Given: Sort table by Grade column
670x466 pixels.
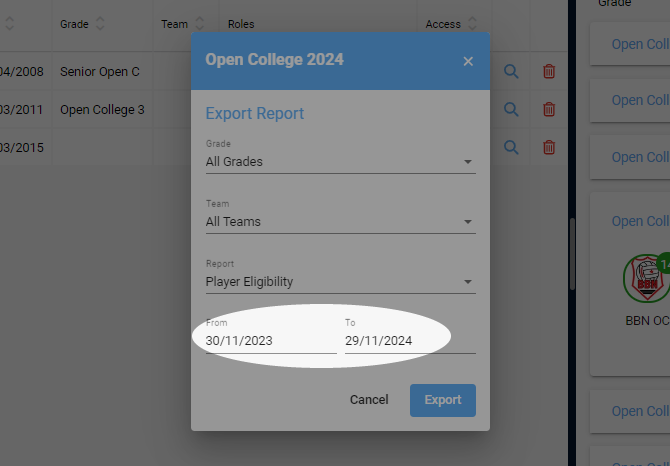Looking at the screenshot, I should pyautogui.click(x=100, y=24).
